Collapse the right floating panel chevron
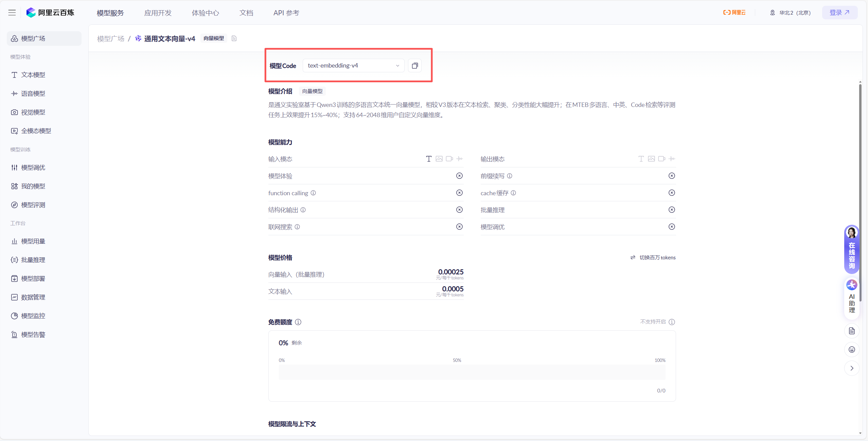Screen dimensions: 868x441 [852, 368]
